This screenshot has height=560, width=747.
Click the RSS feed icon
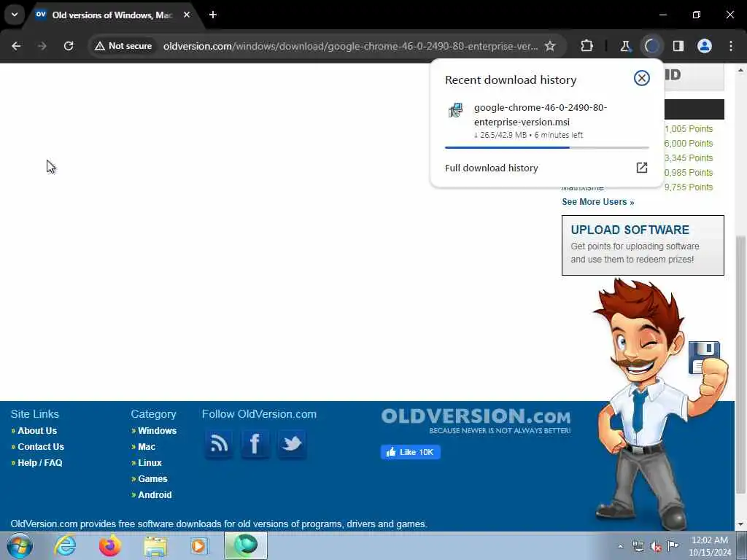pyautogui.click(x=219, y=444)
